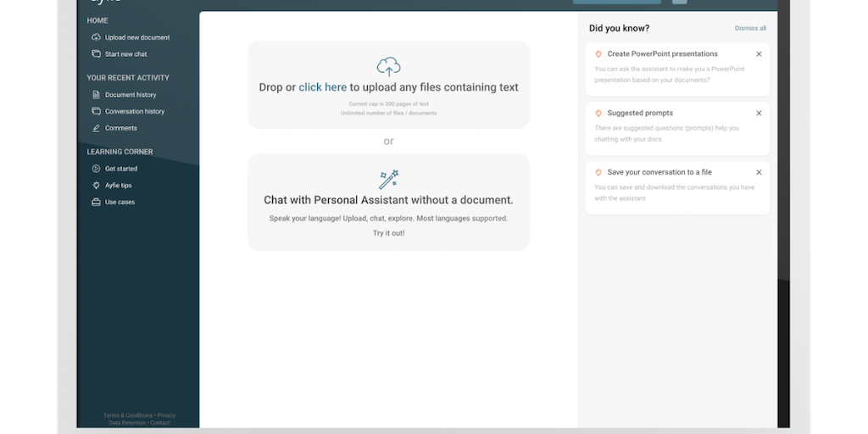The width and height of the screenshot is (868, 434).
Task: Close the Suggested prompts tip
Action: click(x=759, y=113)
